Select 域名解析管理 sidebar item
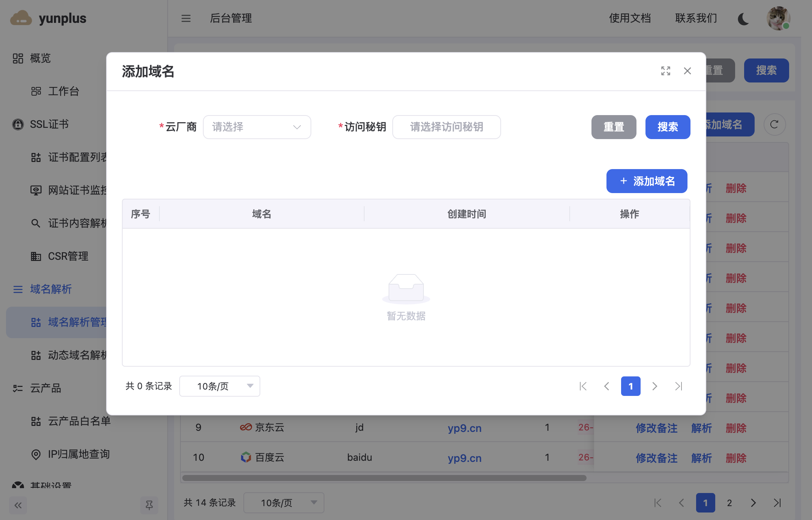 coord(56,322)
